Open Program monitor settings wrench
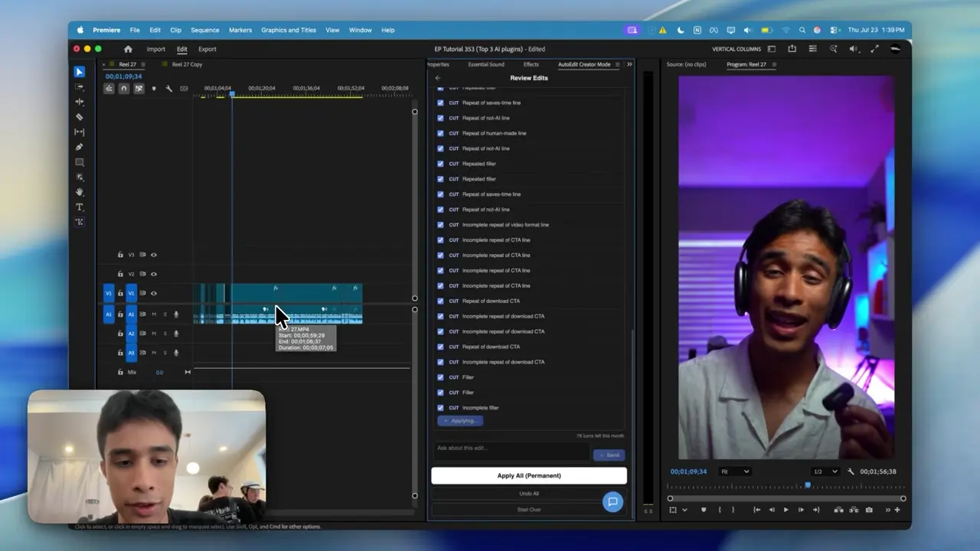 pyautogui.click(x=851, y=471)
